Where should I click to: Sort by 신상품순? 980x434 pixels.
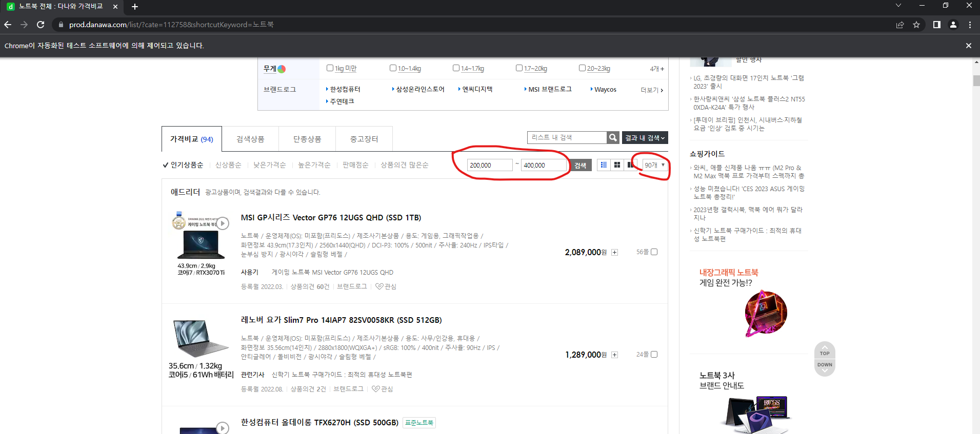tap(228, 165)
